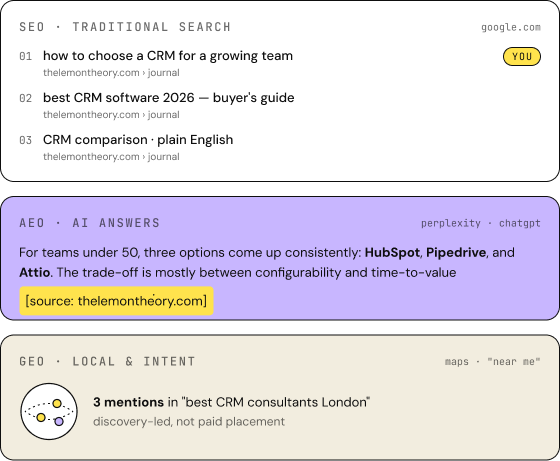Click the rank number 02
Viewport: 560px width, 461px height.
point(25,98)
